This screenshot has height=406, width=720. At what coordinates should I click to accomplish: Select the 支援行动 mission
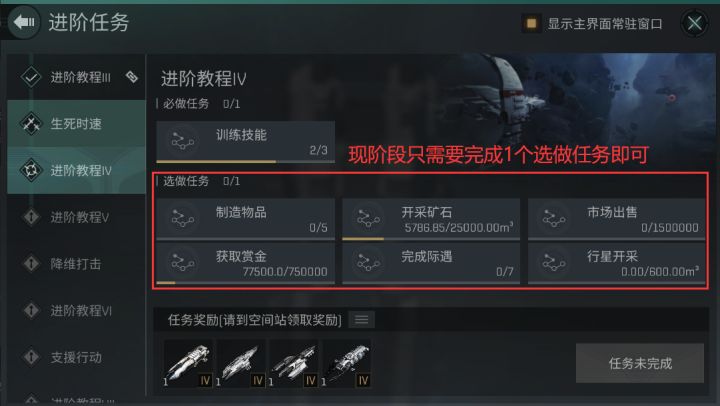(x=76, y=357)
